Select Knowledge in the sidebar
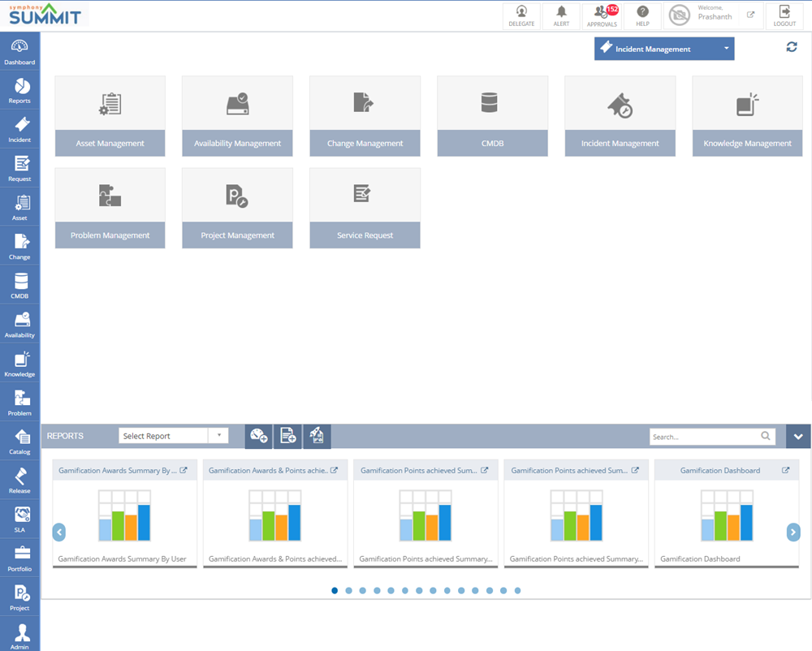 [19, 364]
